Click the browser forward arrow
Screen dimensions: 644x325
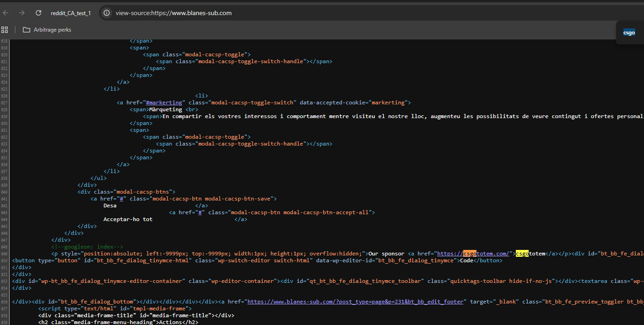(22, 13)
